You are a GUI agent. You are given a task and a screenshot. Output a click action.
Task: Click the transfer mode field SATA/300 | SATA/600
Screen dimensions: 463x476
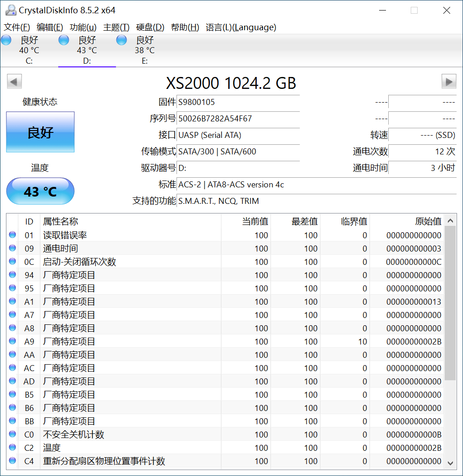238,151
